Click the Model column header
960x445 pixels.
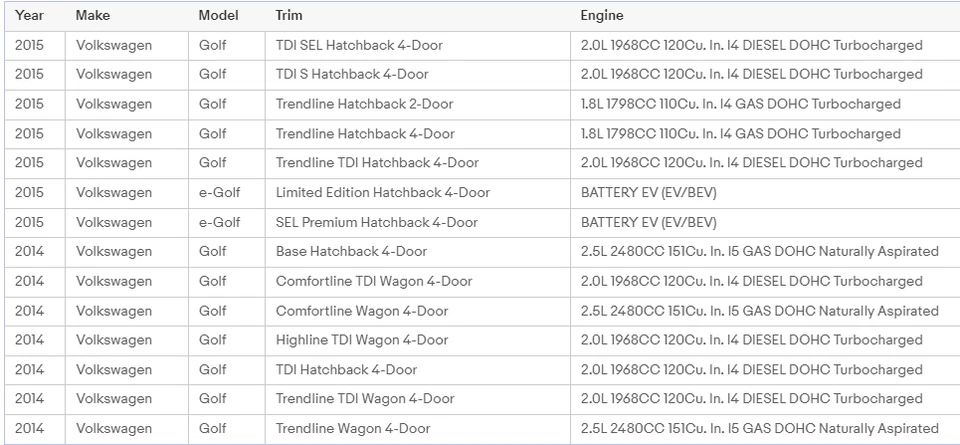tap(218, 16)
